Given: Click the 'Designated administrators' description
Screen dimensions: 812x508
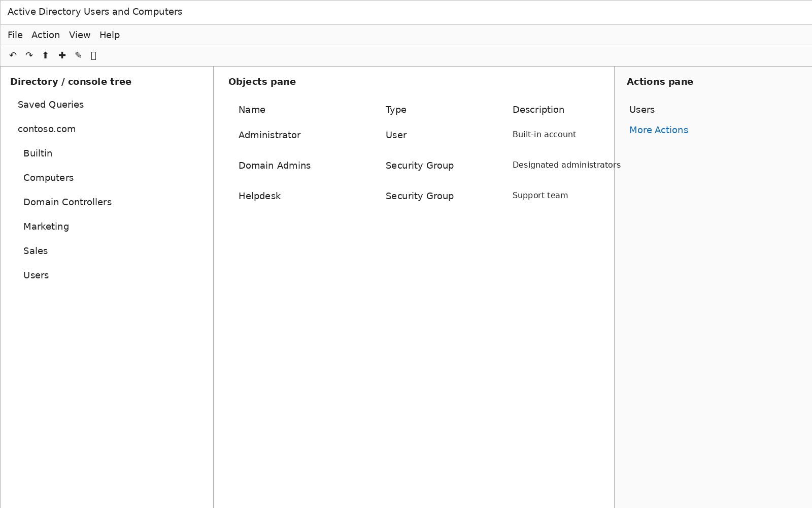Looking at the screenshot, I should pyautogui.click(x=566, y=165).
